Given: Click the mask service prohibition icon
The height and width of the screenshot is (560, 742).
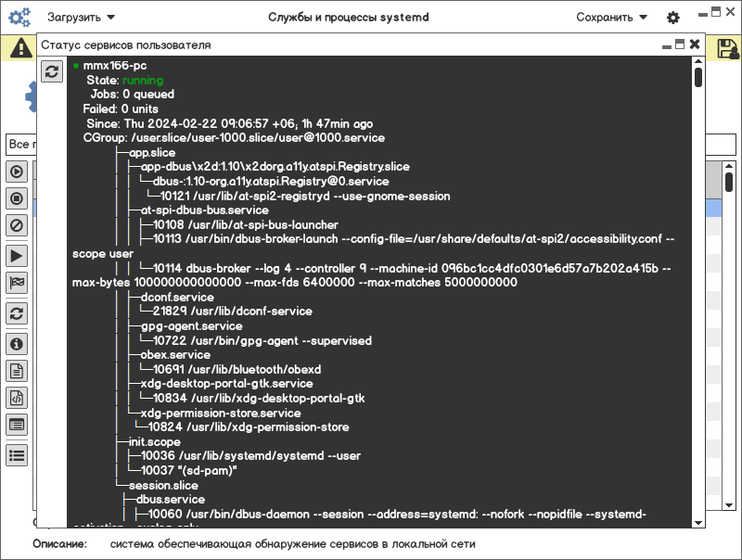Looking at the screenshot, I should (17, 225).
